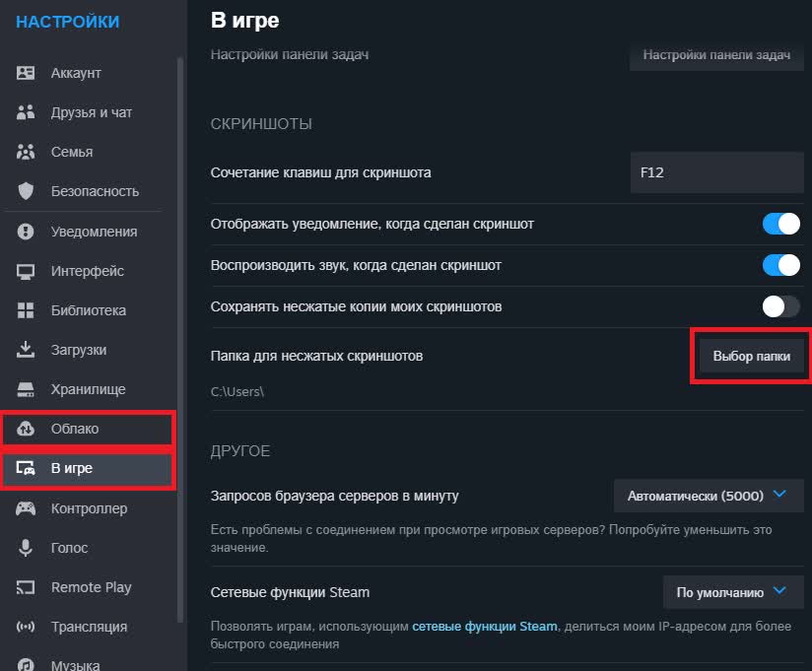This screenshot has height=671, width=812.
Task: Click the Контроллер gamepad icon
Action: pyautogui.click(x=26, y=508)
